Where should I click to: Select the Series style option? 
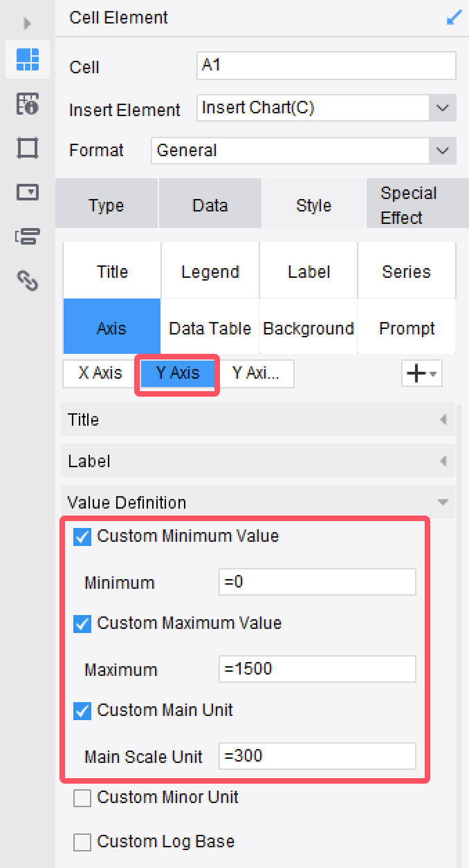point(407,272)
